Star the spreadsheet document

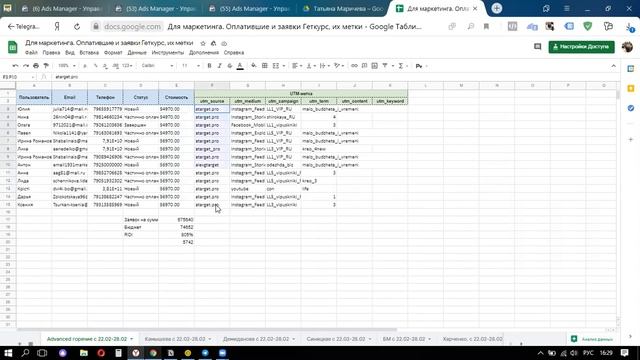point(203,43)
